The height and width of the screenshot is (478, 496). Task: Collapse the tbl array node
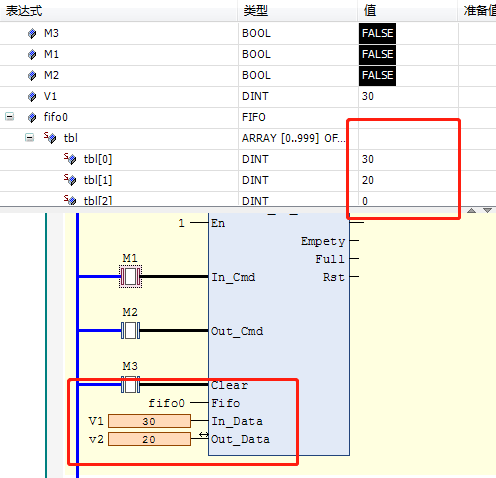click(30, 138)
